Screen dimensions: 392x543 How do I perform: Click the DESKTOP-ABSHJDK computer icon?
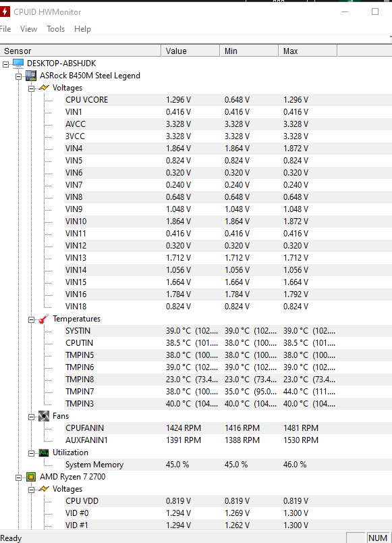click(18, 63)
